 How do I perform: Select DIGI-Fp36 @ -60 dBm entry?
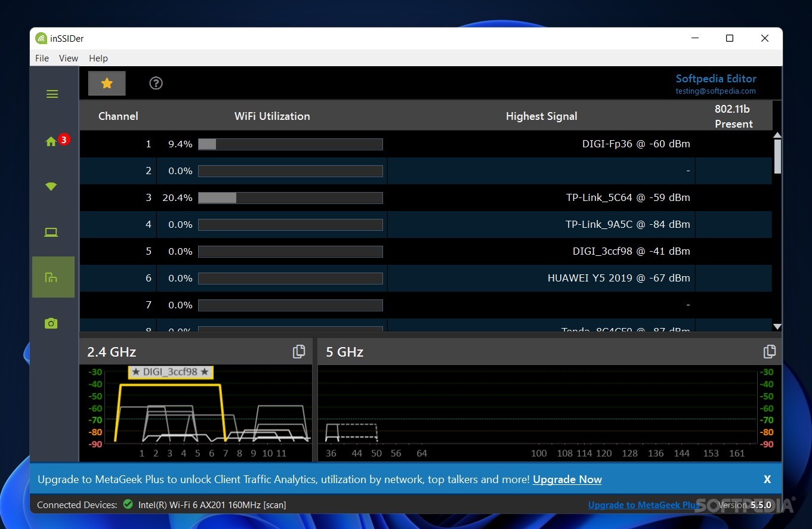(x=636, y=144)
